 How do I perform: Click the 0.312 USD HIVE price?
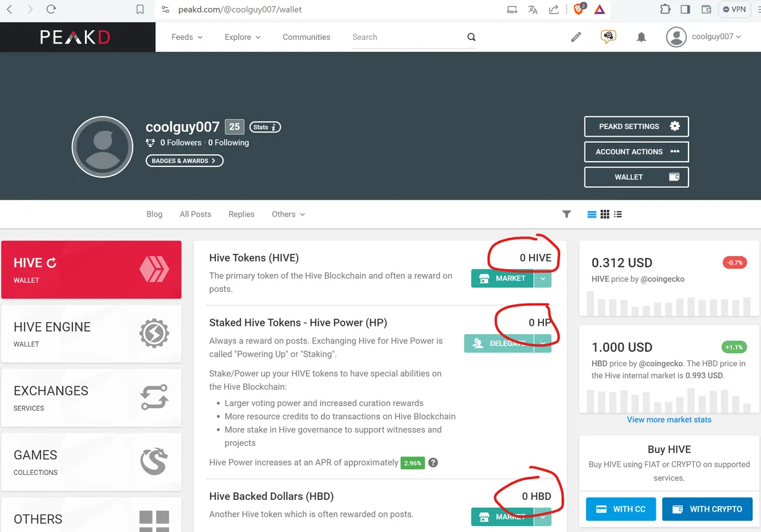(622, 263)
